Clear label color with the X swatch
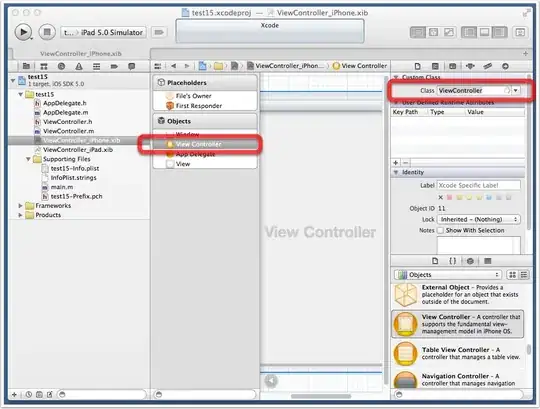This screenshot has height=409, width=540. point(440,197)
